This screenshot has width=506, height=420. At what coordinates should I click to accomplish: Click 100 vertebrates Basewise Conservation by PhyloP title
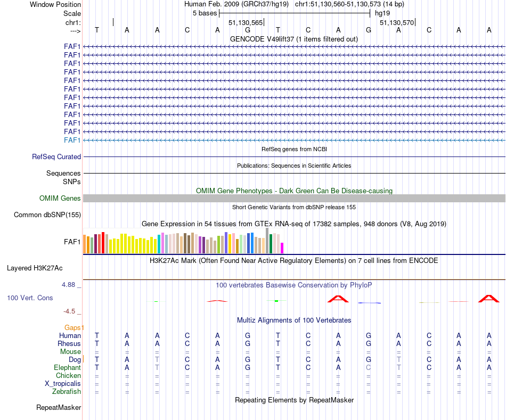click(x=293, y=285)
